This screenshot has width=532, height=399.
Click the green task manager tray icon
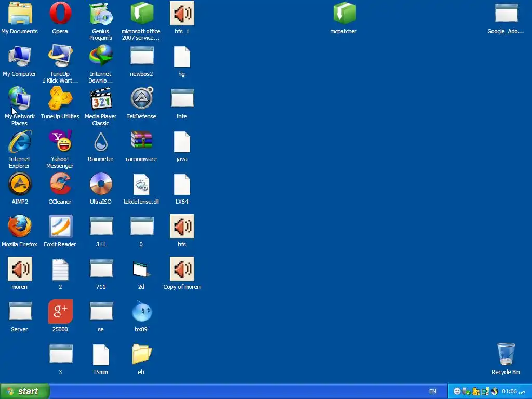pos(485,392)
